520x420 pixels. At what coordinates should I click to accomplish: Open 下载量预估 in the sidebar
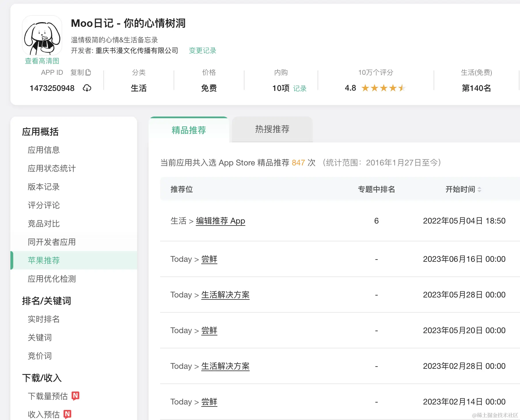click(x=48, y=396)
